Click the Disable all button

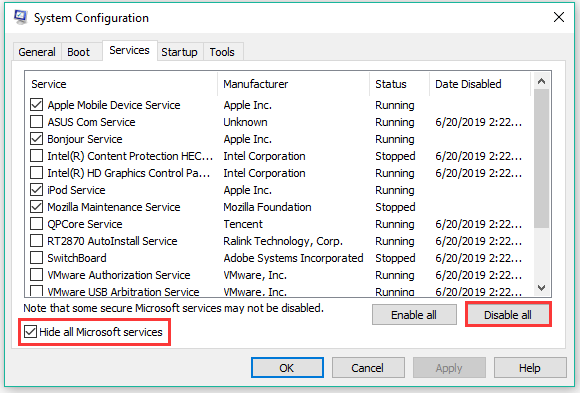coord(508,315)
